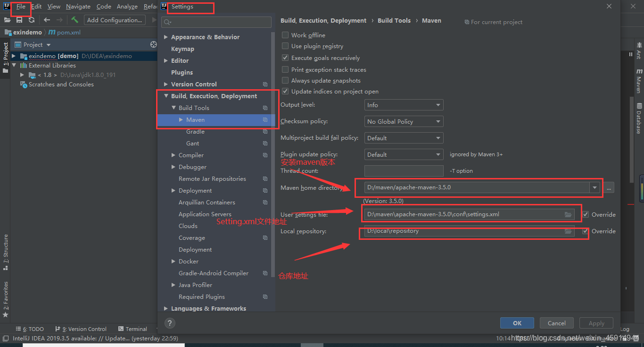Collapse Build, Execution, Deployment node
Screen dimensions: 644x347
pyautogui.click(x=165, y=96)
